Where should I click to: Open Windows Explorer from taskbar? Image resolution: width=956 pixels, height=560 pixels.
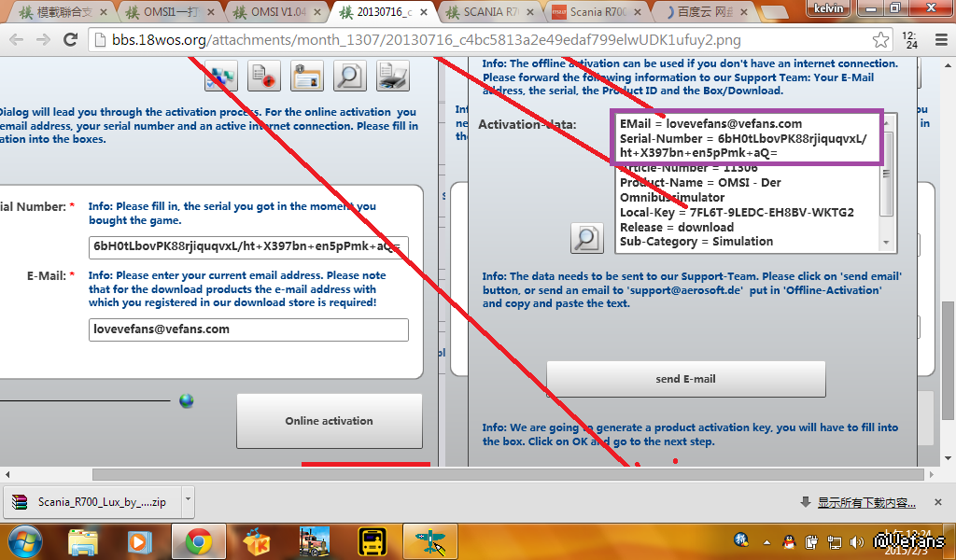[x=83, y=541]
